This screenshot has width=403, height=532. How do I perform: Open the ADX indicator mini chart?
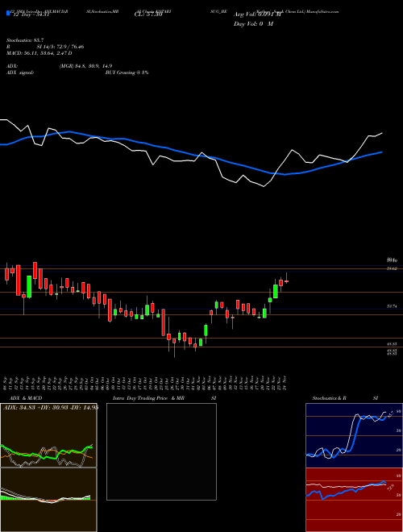[x=48, y=435]
